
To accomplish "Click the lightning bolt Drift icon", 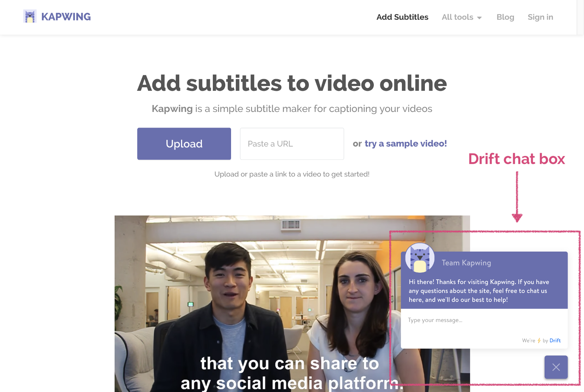I will click(539, 341).
